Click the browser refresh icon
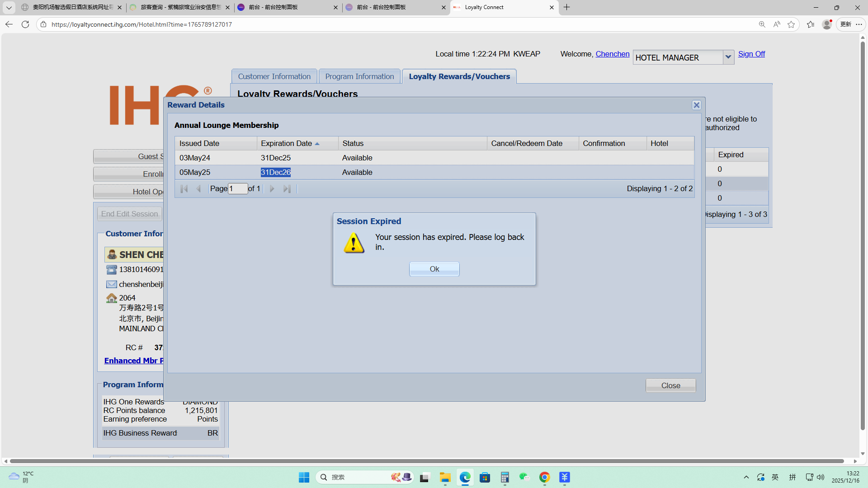 point(25,24)
